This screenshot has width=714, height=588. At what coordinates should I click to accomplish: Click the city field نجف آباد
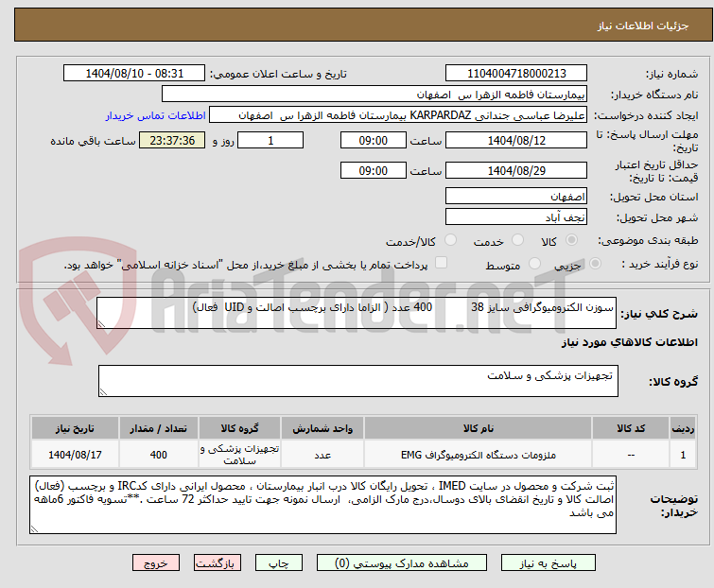point(516,217)
